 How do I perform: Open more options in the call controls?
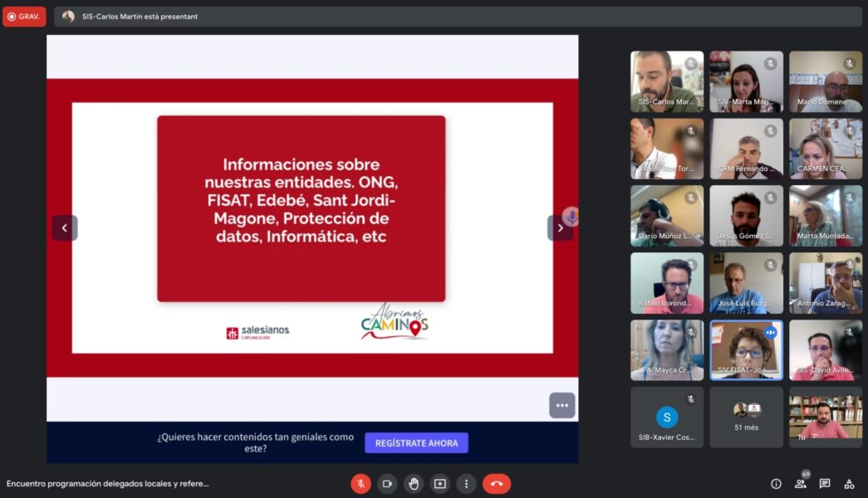click(466, 484)
